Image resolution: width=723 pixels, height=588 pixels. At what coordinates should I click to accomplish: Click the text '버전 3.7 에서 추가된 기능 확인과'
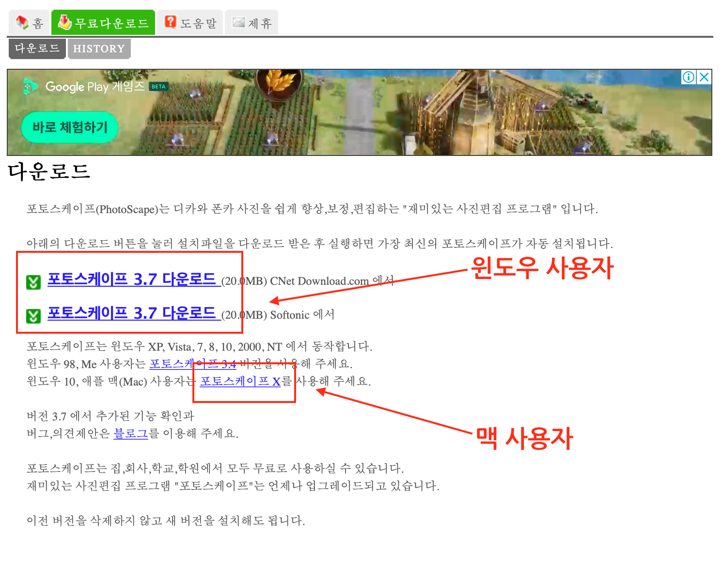tap(110, 416)
